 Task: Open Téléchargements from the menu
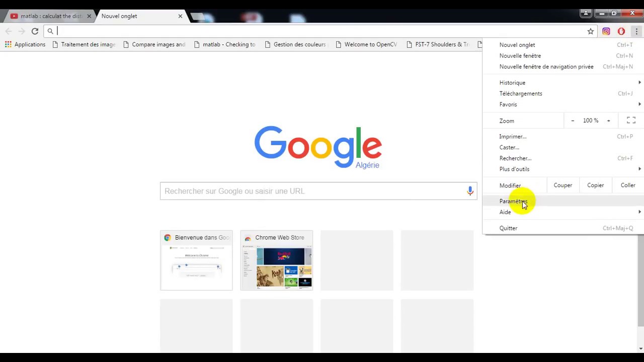click(563, 94)
